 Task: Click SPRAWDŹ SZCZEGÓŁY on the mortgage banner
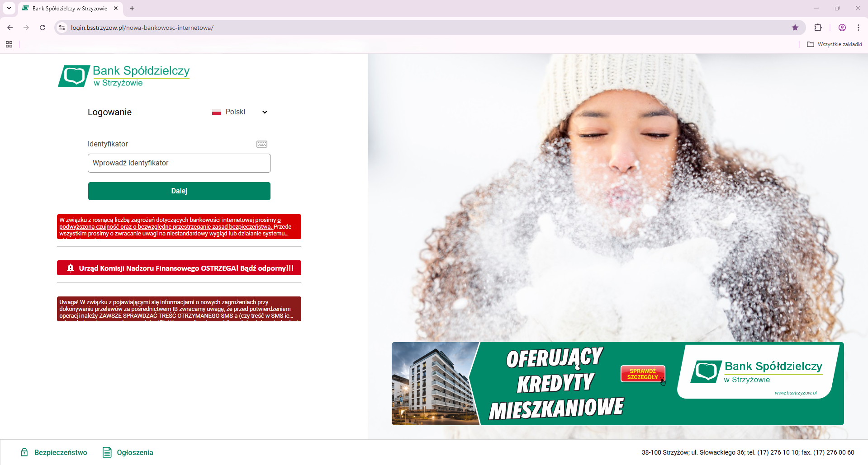pos(643,374)
